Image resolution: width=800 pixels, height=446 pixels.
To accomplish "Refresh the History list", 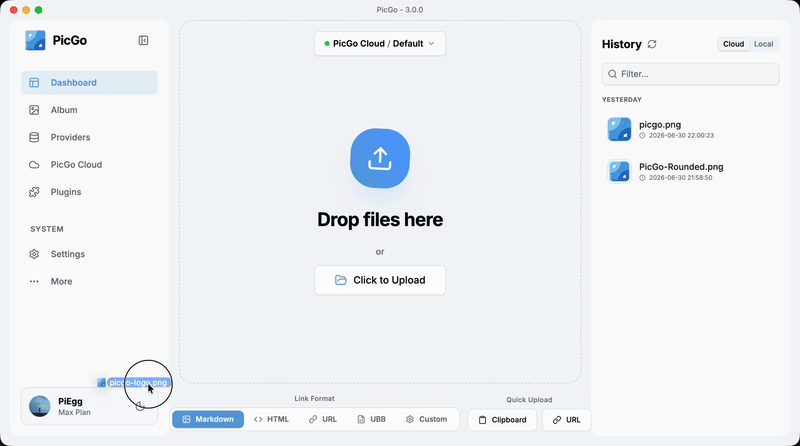I will pyautogui.click(x=652, y=44).
